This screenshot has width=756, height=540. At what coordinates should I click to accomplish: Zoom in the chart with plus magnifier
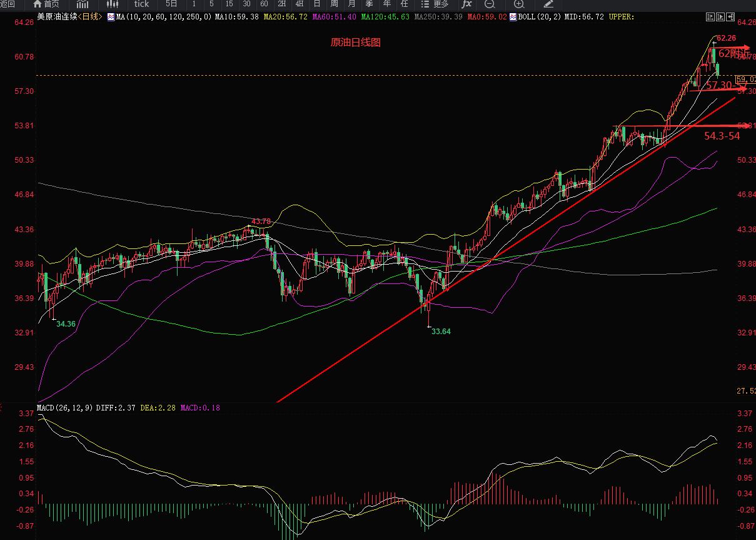(518, 4)
